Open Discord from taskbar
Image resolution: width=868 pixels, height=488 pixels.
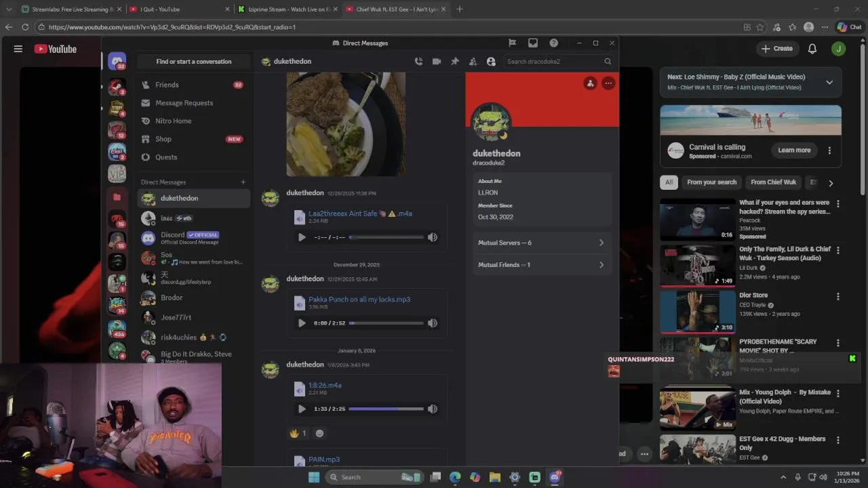pyautogui.click(x=555, y=477)
